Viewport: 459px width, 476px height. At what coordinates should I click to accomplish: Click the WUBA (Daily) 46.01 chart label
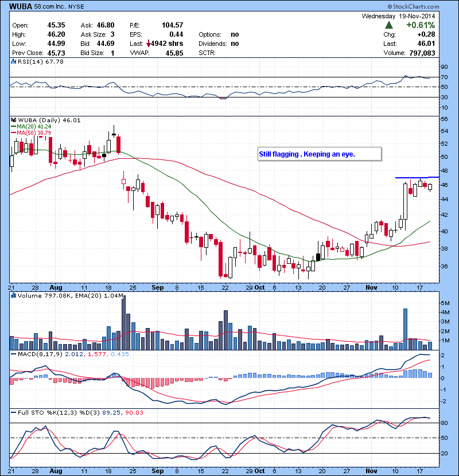[x=49, y=120]
